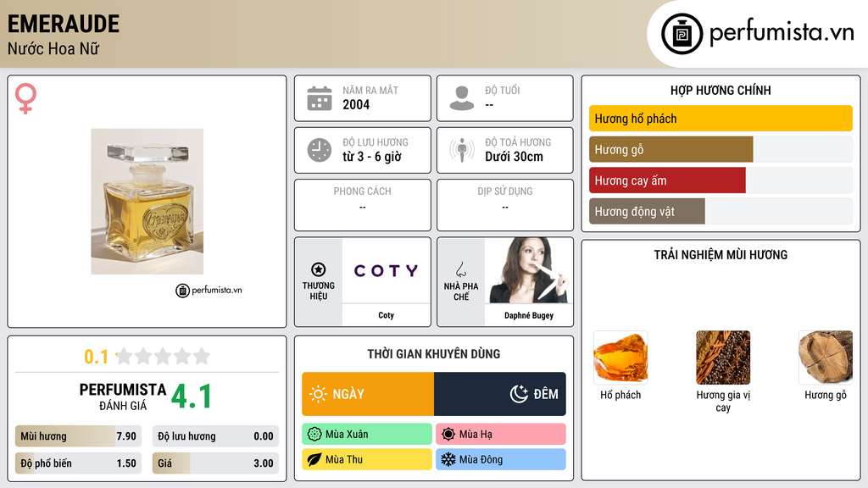Click the Độ phổ biến 1.50 score bar
The height and width of the screenshot is (488, 868).
click(x=79, y=463)
